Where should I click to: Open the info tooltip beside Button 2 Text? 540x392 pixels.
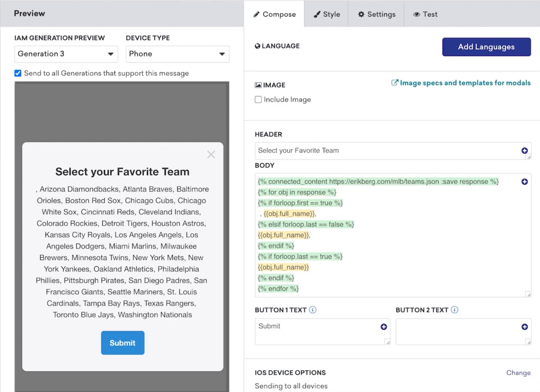(x=455, y=310)
